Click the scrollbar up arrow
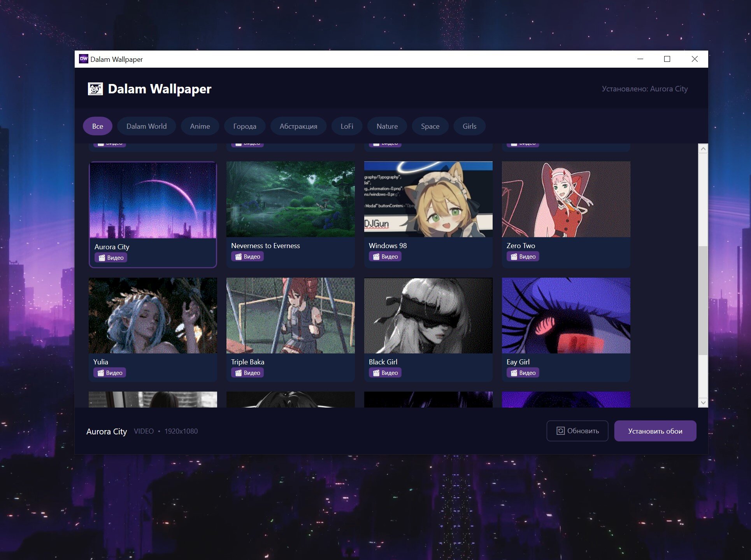The width and height of the screenshot is (751, 560). [x=703, y=149]
